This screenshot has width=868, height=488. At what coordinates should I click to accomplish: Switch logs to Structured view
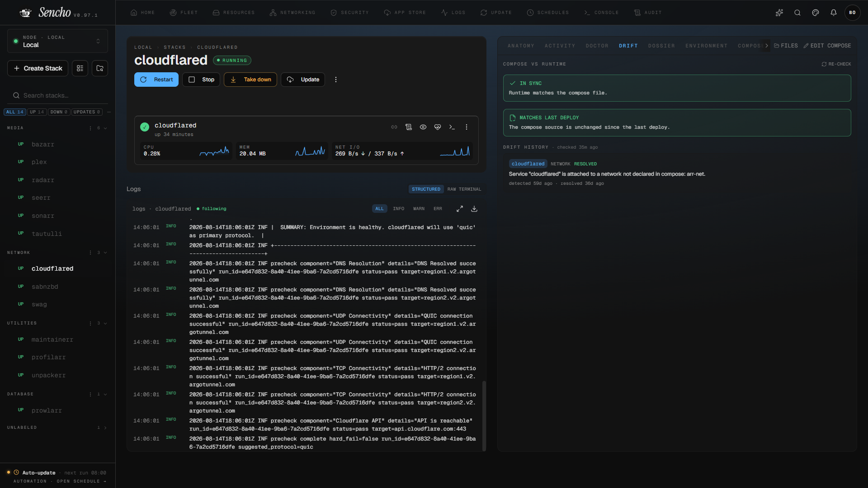pos(426,189)
